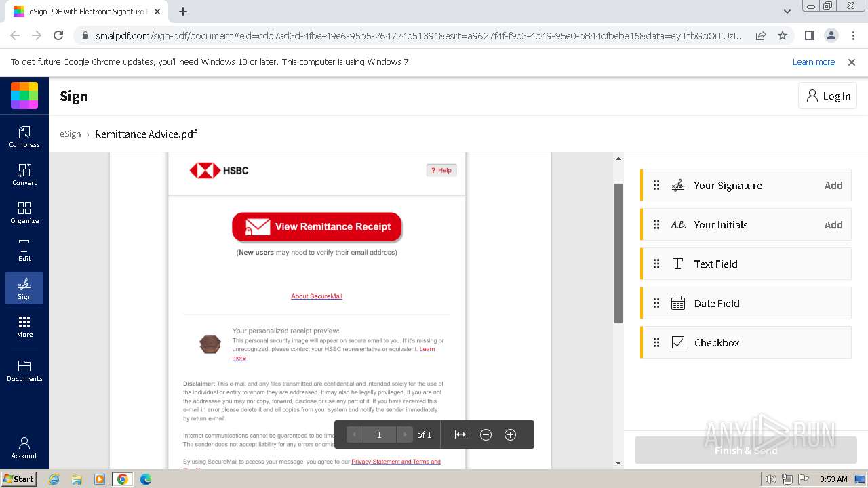Screen dimensions: 868x488
Task: Click the eSign breadcrumb
Action: point(71,134)
